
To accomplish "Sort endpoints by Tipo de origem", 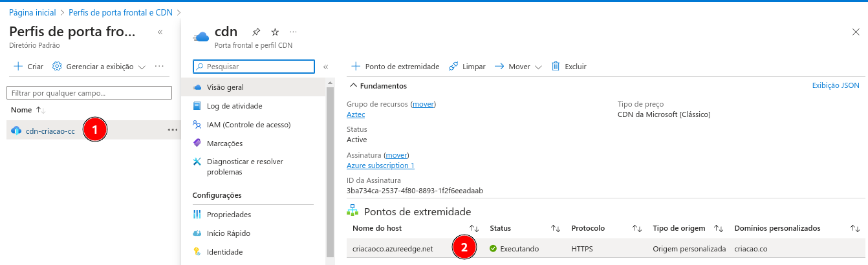I will 718,228.
